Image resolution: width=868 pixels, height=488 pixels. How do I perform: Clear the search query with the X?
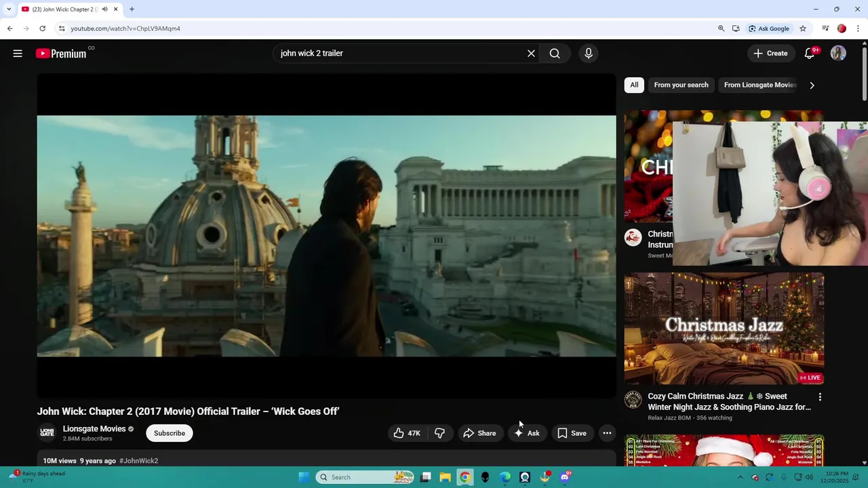(x=531, y=54)
